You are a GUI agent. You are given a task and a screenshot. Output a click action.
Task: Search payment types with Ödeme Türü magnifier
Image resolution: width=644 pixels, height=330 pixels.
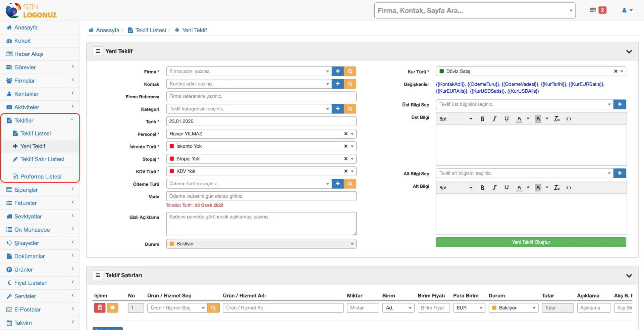point(350,184)
